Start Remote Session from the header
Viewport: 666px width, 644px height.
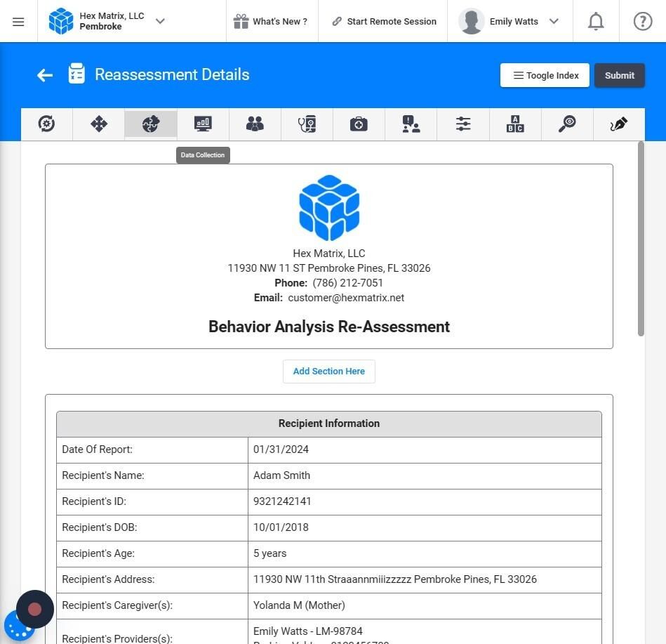(x=391, y=21)
